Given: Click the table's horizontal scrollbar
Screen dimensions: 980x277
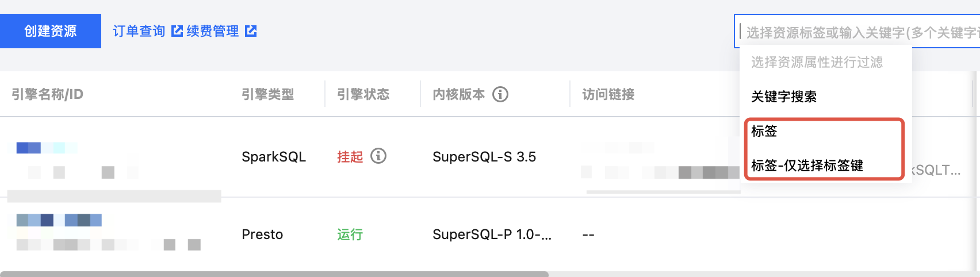Looking at the screenshot, I should click(274, 274).
